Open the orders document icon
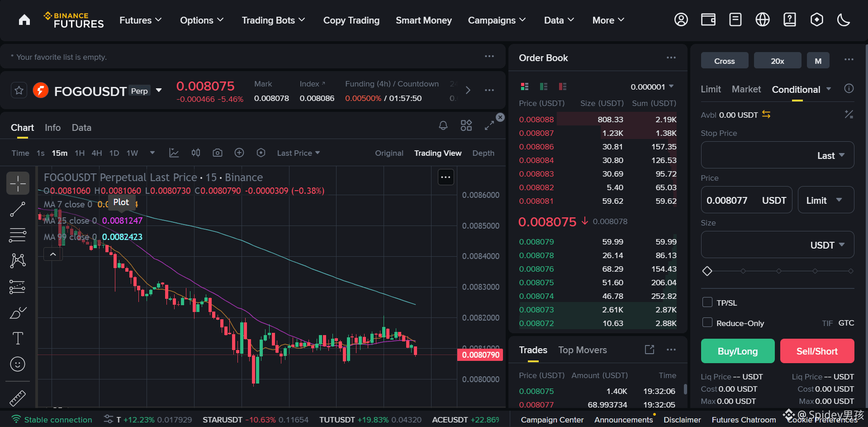This screenshot has width=868, height=427. [x=735, y=20]
